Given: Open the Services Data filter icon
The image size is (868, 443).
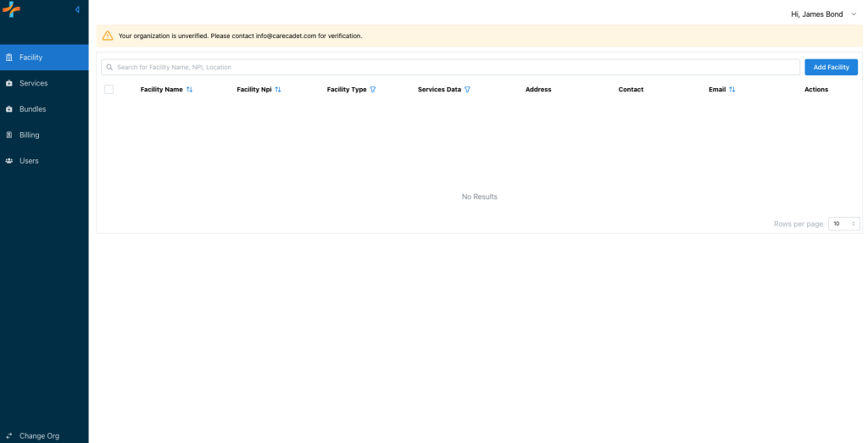Looking at the screenshot, I should tap(467, 89).
